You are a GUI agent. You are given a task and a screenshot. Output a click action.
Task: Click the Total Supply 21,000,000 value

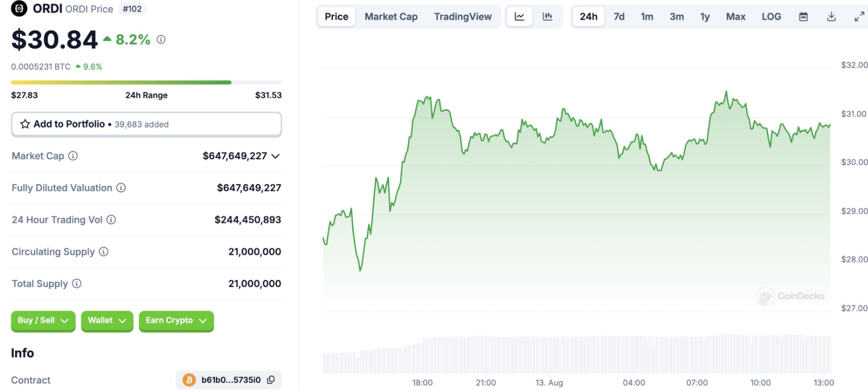point(255,284)
